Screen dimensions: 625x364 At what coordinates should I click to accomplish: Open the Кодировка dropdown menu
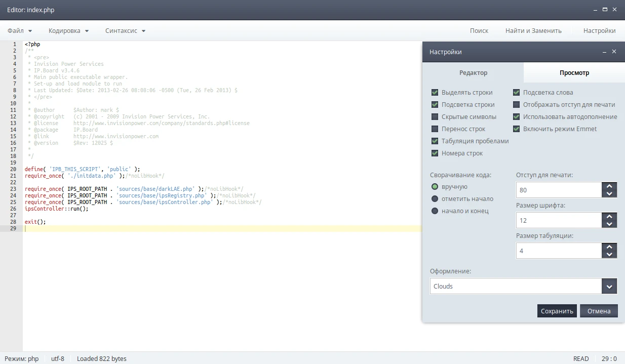coord(68,31)
